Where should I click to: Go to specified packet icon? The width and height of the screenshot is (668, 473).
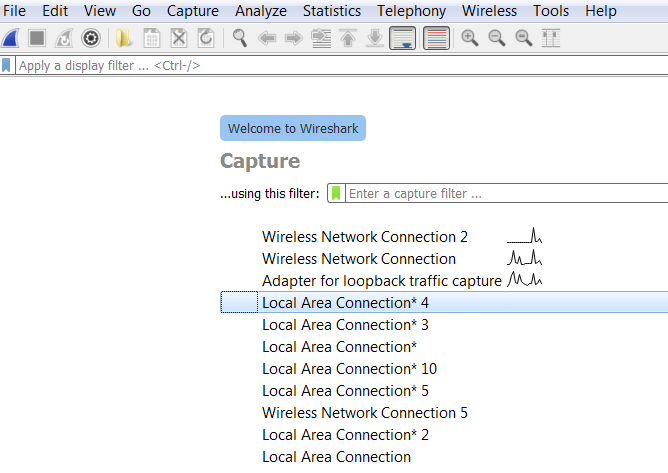[321, 38]
